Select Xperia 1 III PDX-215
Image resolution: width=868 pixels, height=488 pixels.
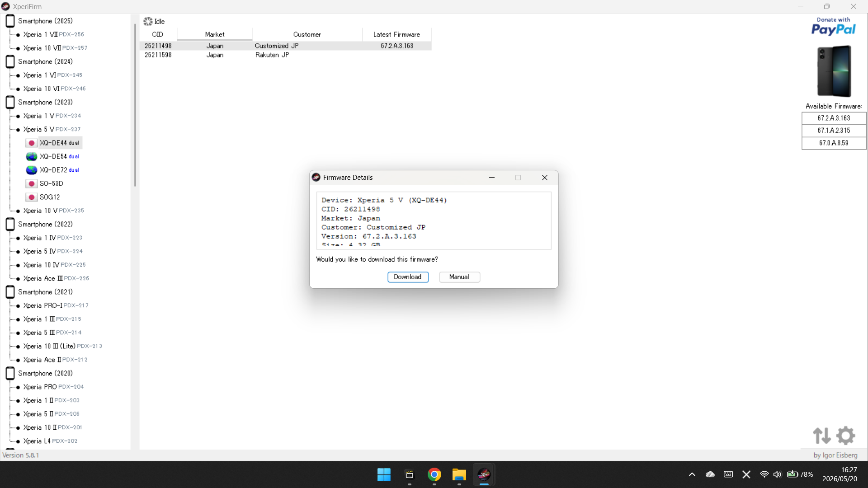[52, 319]
